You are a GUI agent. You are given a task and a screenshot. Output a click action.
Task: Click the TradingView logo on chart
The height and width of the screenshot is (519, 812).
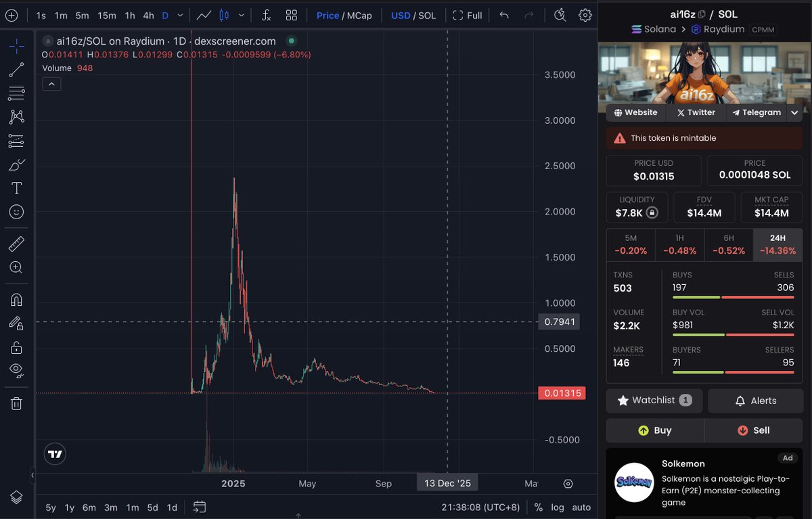click(55, 455)
